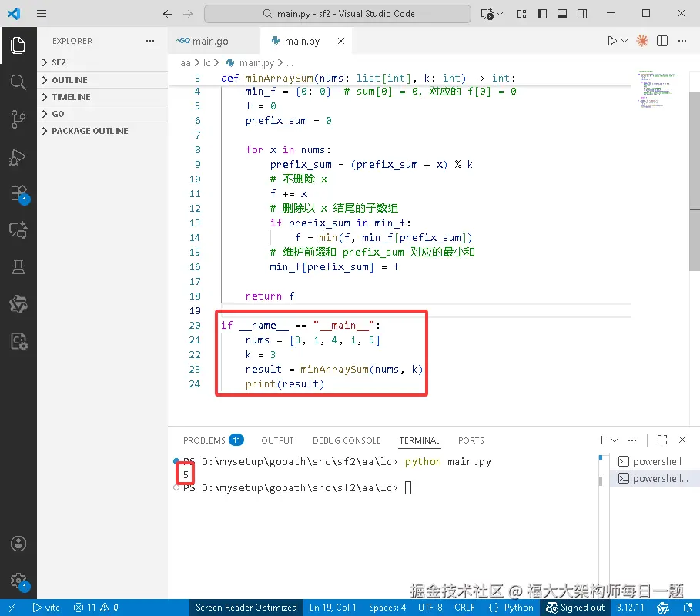This screenshot has width=700, height=616.
Task: Click the Copilot chat icon in title bar
Action: click(487, 14)
